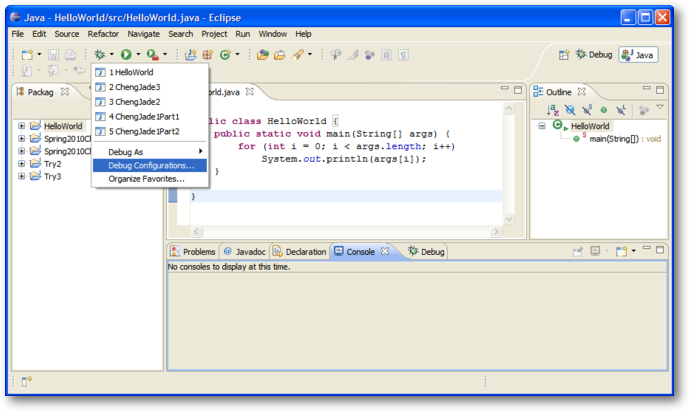Screen dimensions: 689x411
Task: Choose Debug Configurations... from dropdown
Action: point(150,165)
